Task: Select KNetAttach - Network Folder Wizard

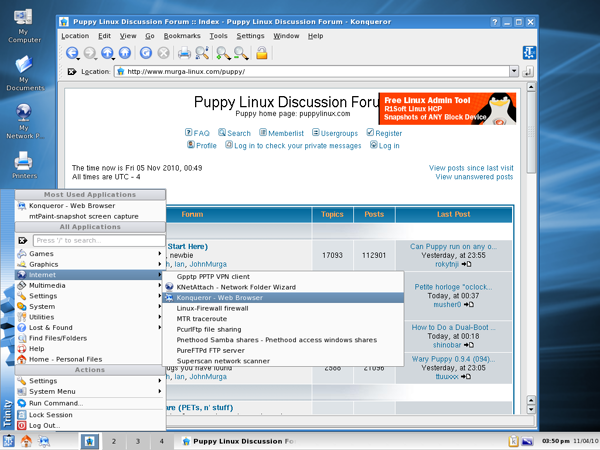Action: [x=283, y=287]
